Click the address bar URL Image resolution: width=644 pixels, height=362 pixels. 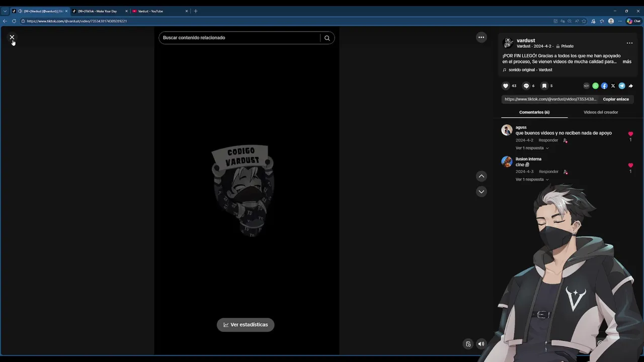pos(77,21)
